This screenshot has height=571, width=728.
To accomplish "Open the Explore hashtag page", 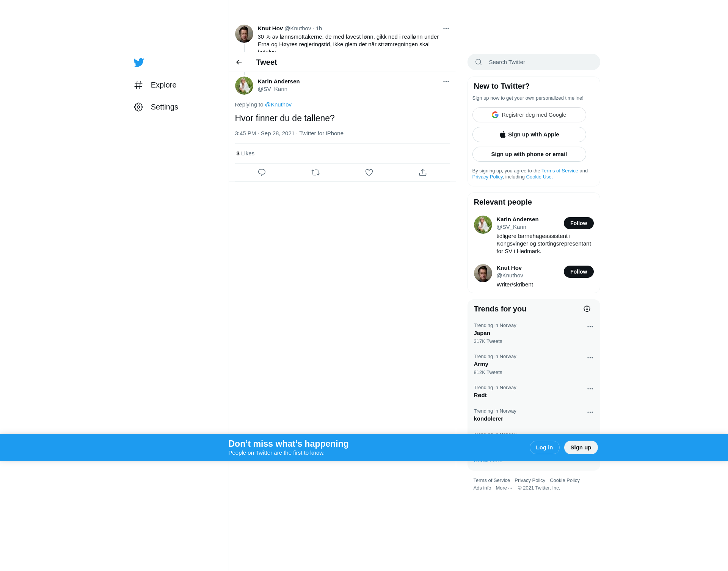I will point(155,85).
